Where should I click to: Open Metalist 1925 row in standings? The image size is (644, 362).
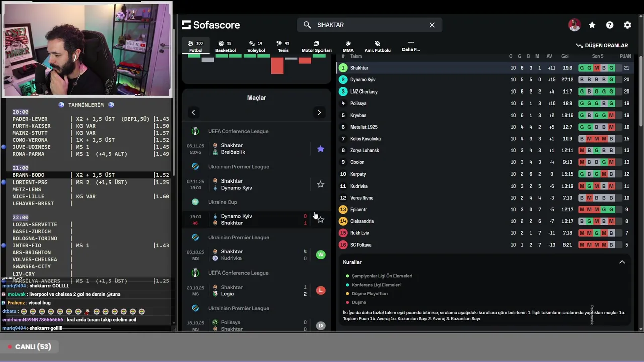486,127
